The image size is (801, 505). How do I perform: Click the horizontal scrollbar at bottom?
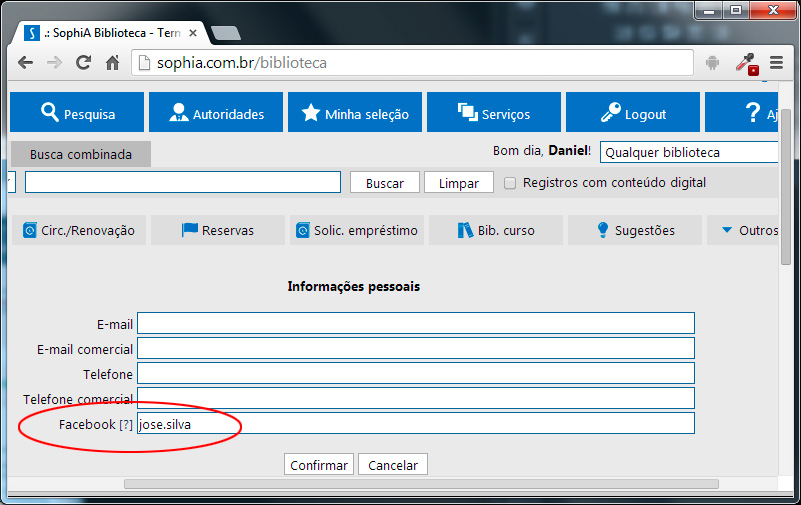[420, 484]
